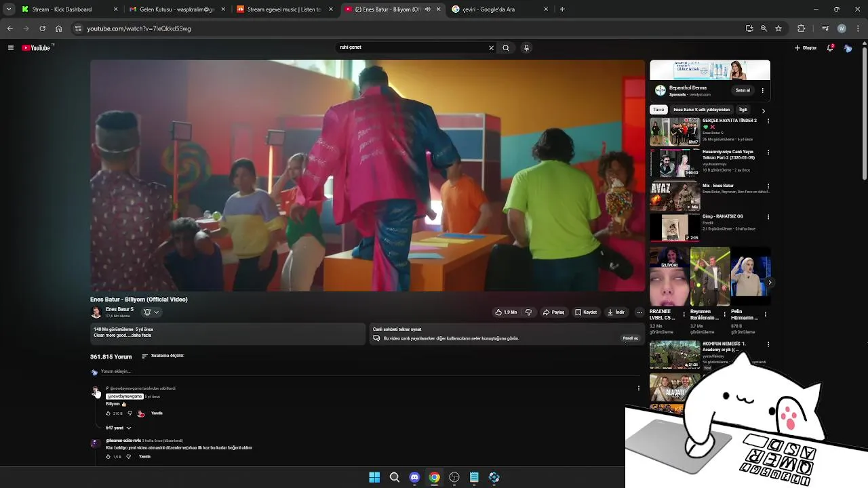Image resolution: width=868 pixels, height=488 pixels.
Task: Run search with the magnifier button
Action: (506, 48)
